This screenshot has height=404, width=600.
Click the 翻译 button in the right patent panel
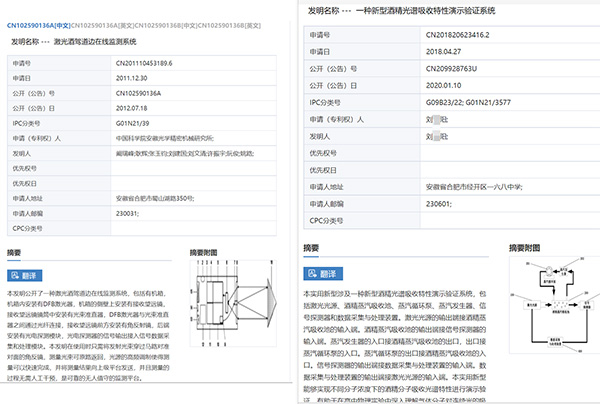[323, 274]
